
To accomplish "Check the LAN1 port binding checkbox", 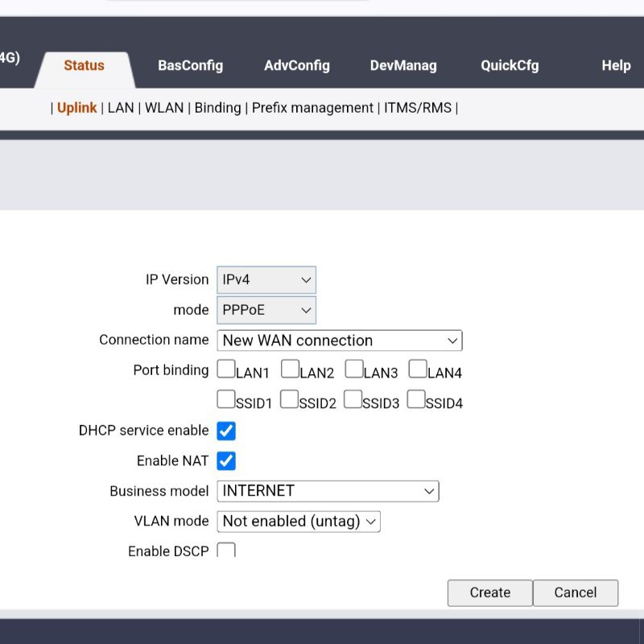I will point(226,369).
